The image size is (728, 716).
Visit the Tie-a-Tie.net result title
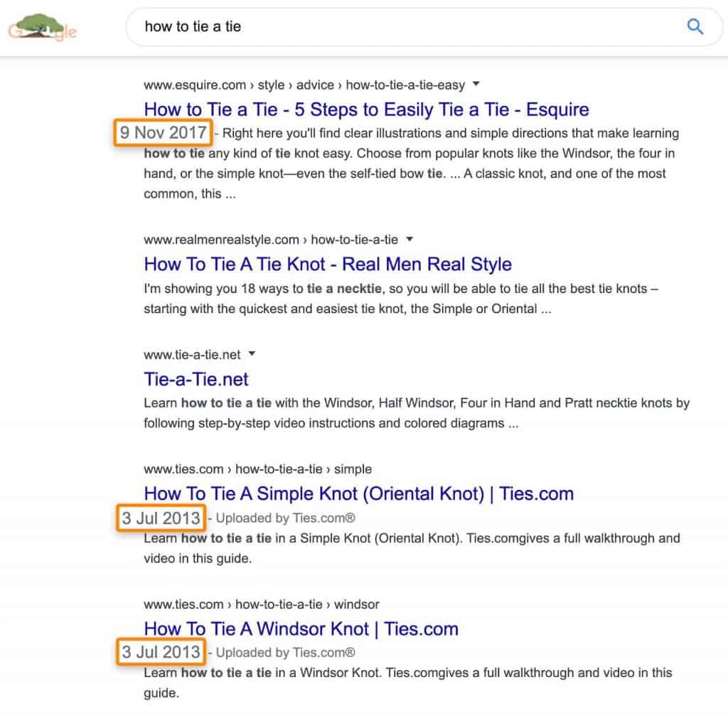click(x=196, y=379)
